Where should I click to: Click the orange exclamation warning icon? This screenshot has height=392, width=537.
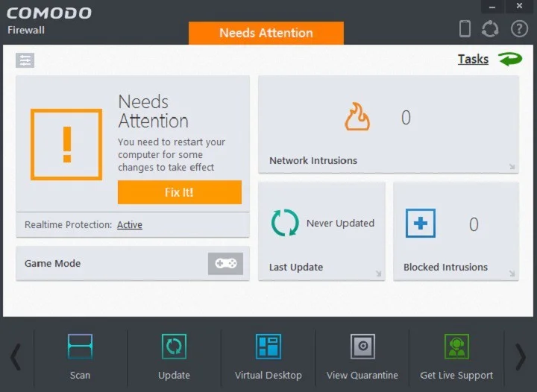click(66, 145)
